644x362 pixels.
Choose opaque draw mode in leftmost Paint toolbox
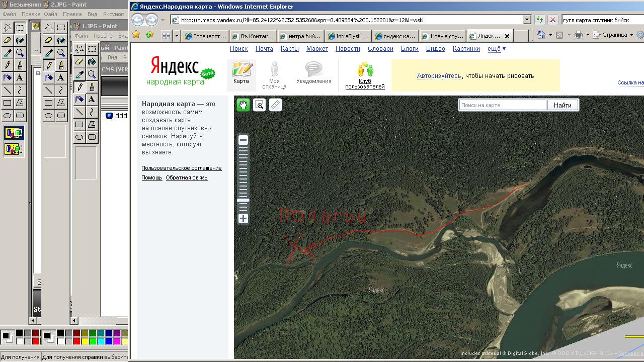click(14, 133)
